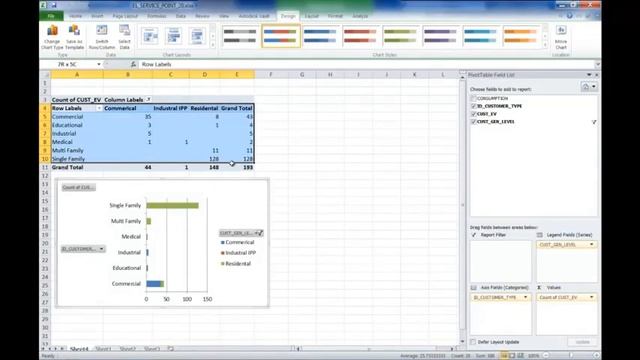
Task: Choose the second chart layout thumbnail
Action: pyautogui.click(x=174, y=36)
